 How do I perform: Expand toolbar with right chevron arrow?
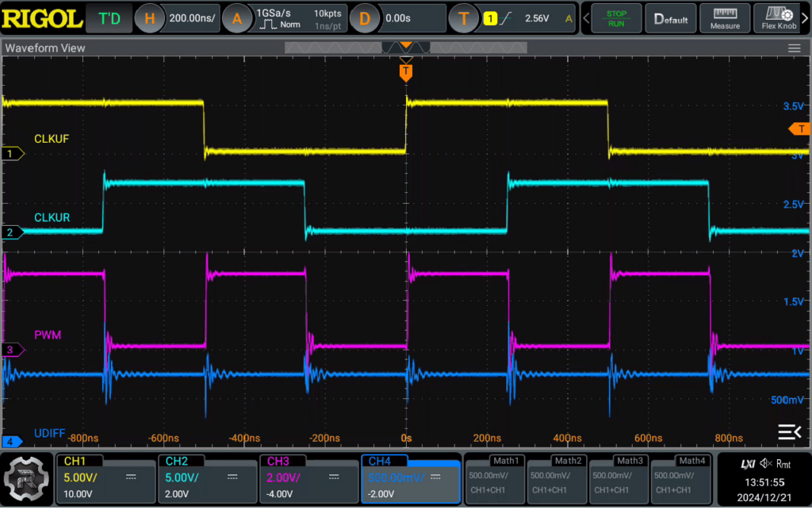(x=806, y=19)
